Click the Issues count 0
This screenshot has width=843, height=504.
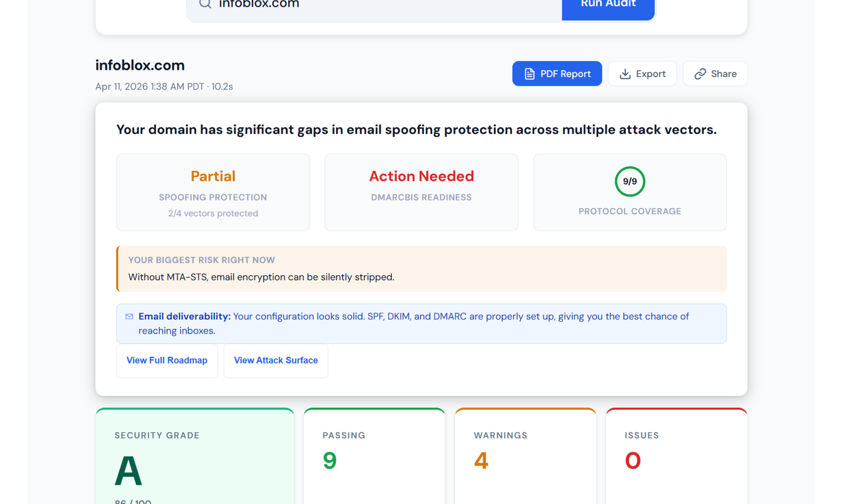[633, 460]
